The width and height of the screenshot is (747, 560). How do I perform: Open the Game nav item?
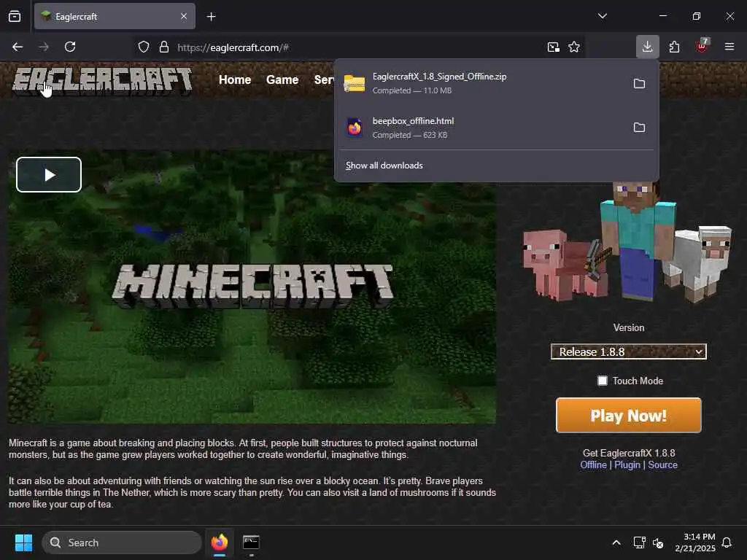pyautogui.click(x=282, y=79)
